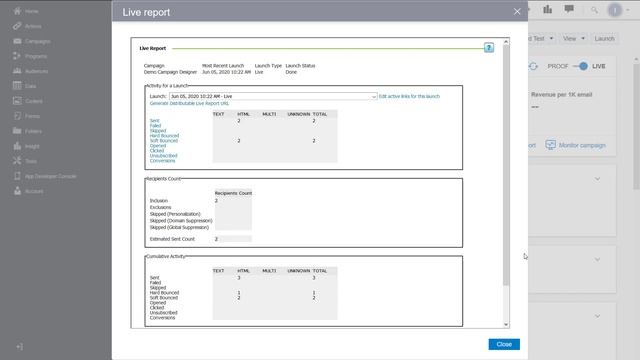The image size is (640, 360).
Task: Open the user avatar in the header
Action: tap(615, 10)
